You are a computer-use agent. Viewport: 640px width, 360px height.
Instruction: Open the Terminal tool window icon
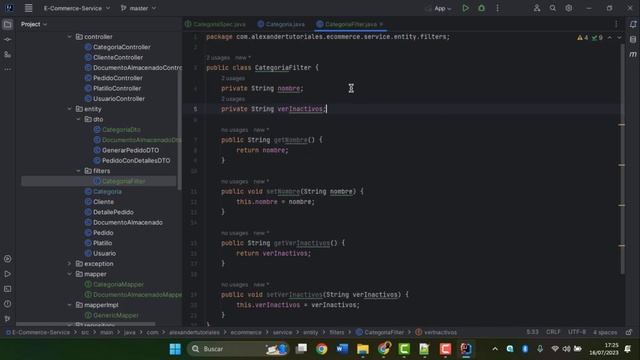tap(7, 289)
